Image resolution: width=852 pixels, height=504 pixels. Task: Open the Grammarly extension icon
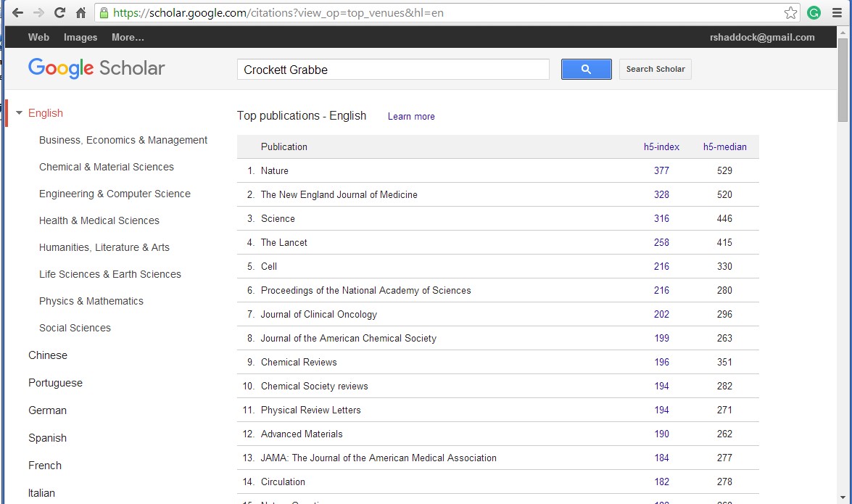point(814,12)
